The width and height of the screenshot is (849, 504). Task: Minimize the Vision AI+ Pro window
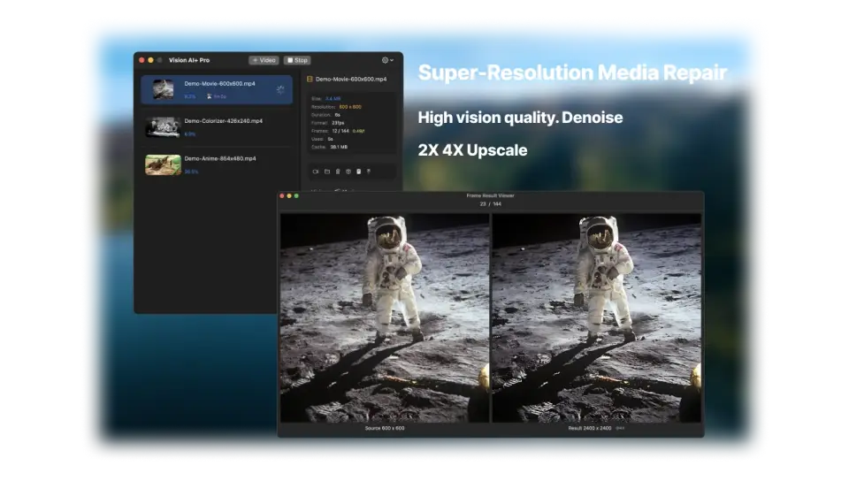(x=150, y=60)
